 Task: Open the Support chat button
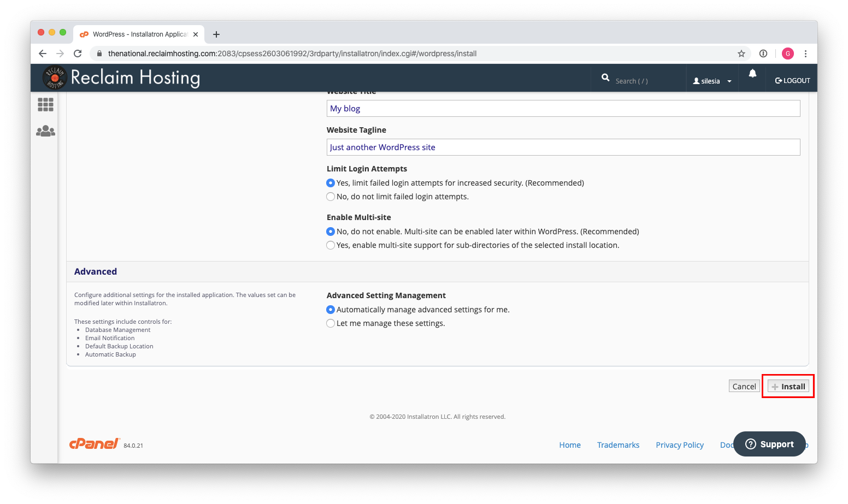769,444
